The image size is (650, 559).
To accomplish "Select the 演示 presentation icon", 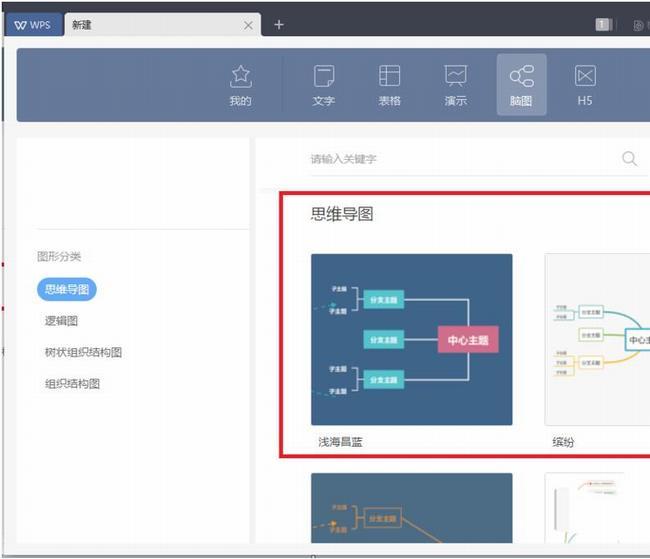I will point(456,85).
